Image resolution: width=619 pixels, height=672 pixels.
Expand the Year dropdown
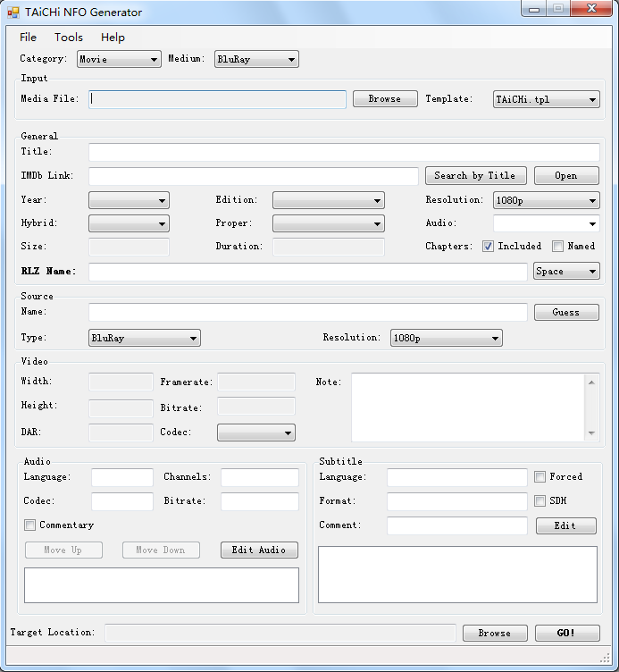click(129, 200)
